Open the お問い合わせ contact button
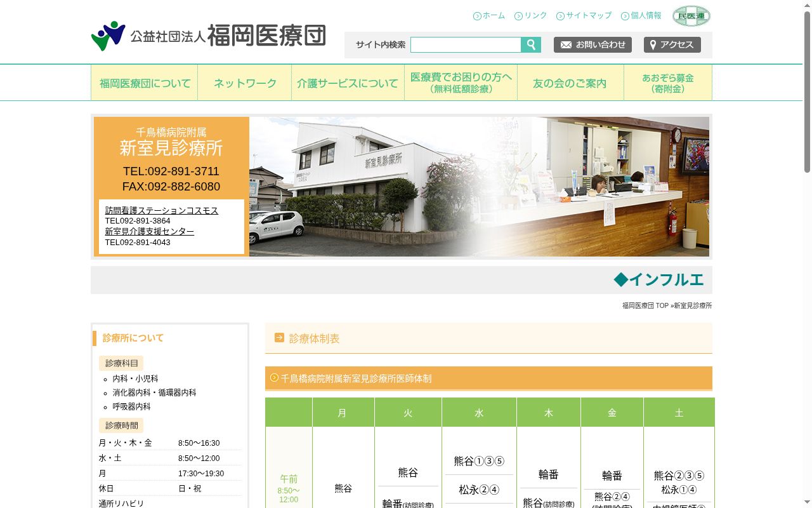The height and width of the screenshot is (508, 812). [x=593, y=44]
